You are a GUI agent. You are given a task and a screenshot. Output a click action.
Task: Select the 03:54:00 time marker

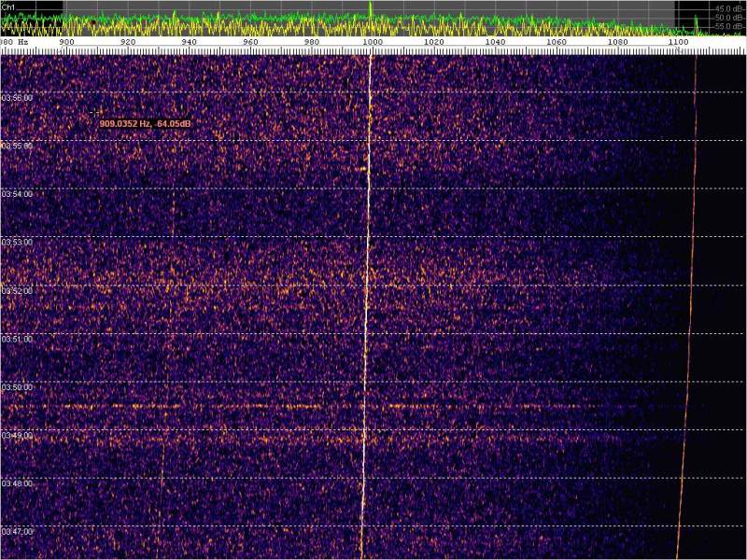click(x=18, y=194)
